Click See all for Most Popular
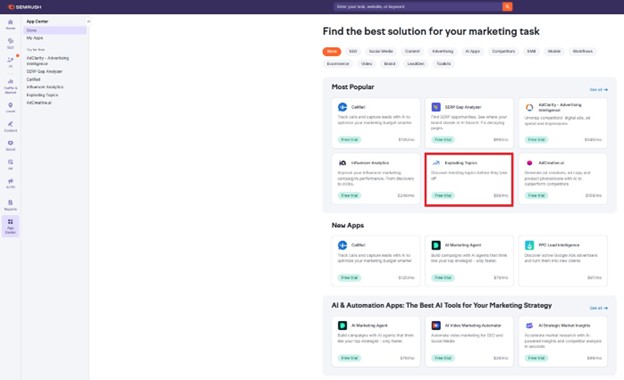Screen dimensions: 624x380 (599, 90)
